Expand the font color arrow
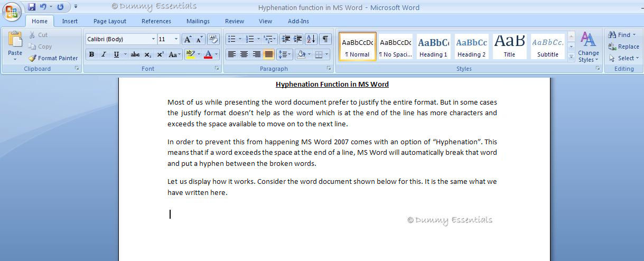This screenshot has height=261, width=644. pyautogui.click(x=217, y=54)
